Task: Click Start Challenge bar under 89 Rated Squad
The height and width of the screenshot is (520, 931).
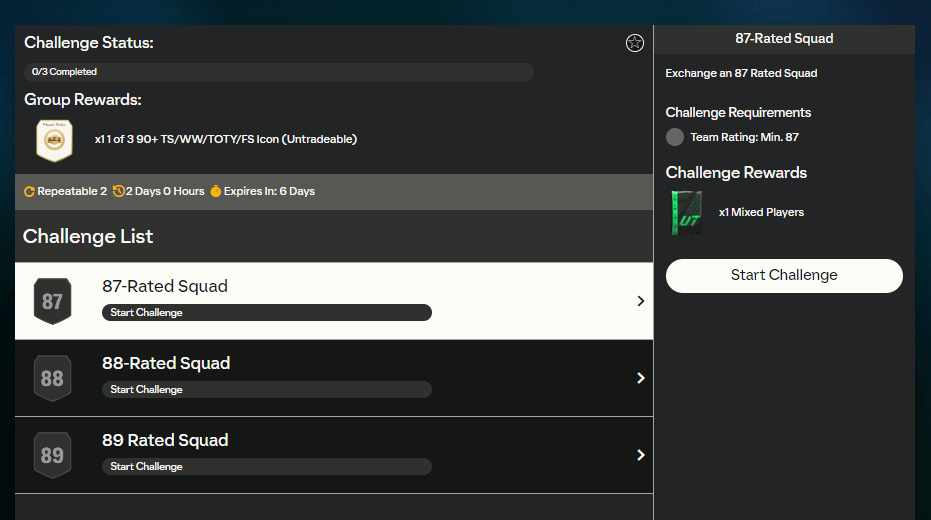Action: [267, 467]
